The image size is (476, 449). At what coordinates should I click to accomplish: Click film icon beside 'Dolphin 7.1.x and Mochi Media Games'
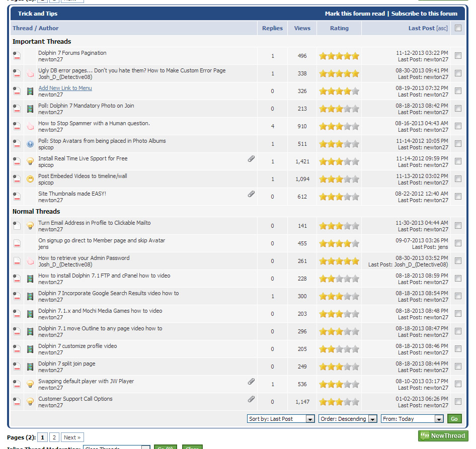[30, 314]
